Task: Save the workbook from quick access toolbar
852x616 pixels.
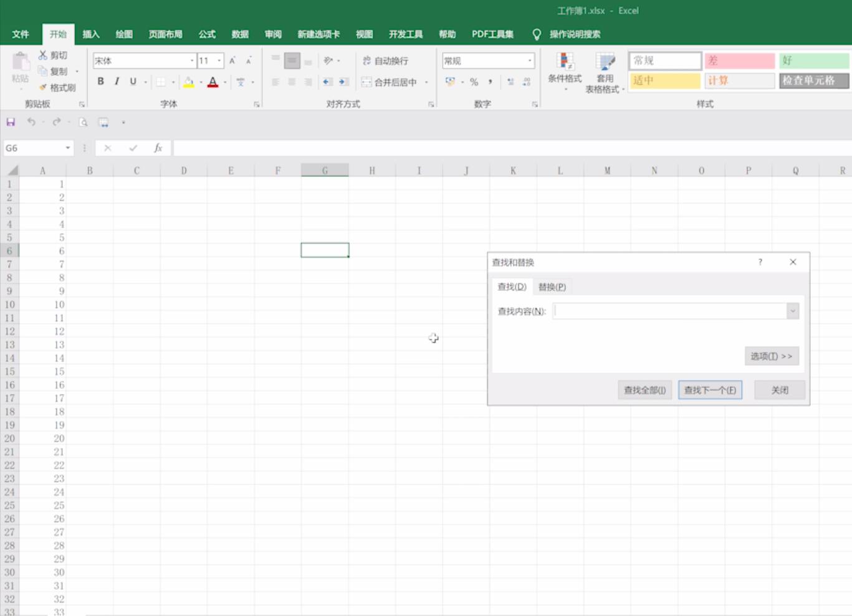Action: coord(11,122)
